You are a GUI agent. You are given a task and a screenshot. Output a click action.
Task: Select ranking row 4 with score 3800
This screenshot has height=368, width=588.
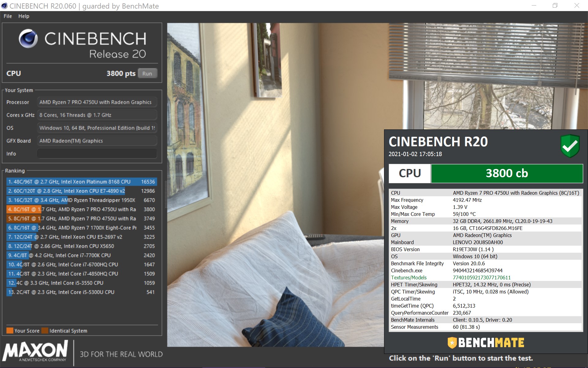[82, 209]
